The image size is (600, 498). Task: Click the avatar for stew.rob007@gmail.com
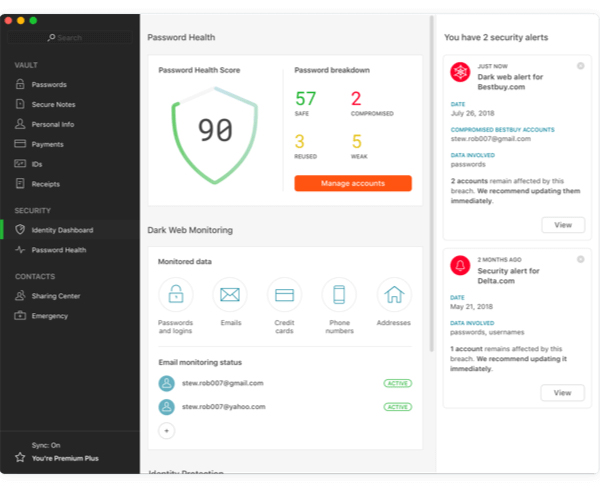click(167, 384)
